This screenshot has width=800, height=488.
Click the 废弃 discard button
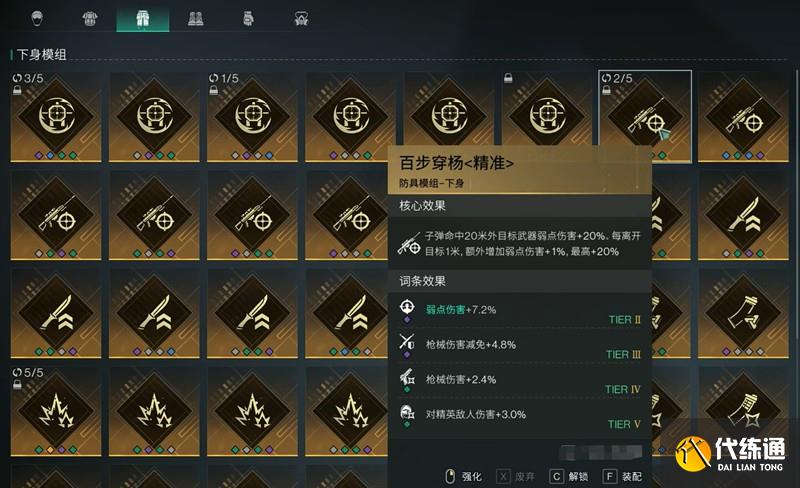[x=516, y=476]
